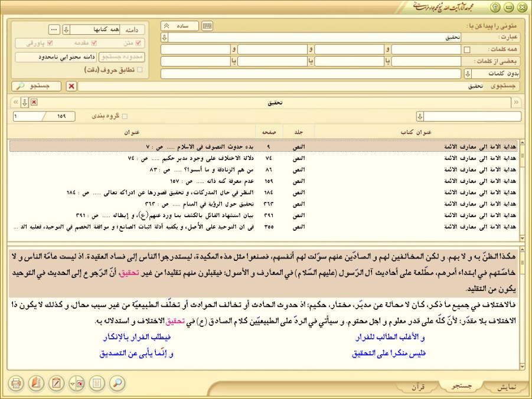Select result row بدء حدوث التصوف في الاسلام
This screenshot has width=532, height=399.
[x=263, y=146]
